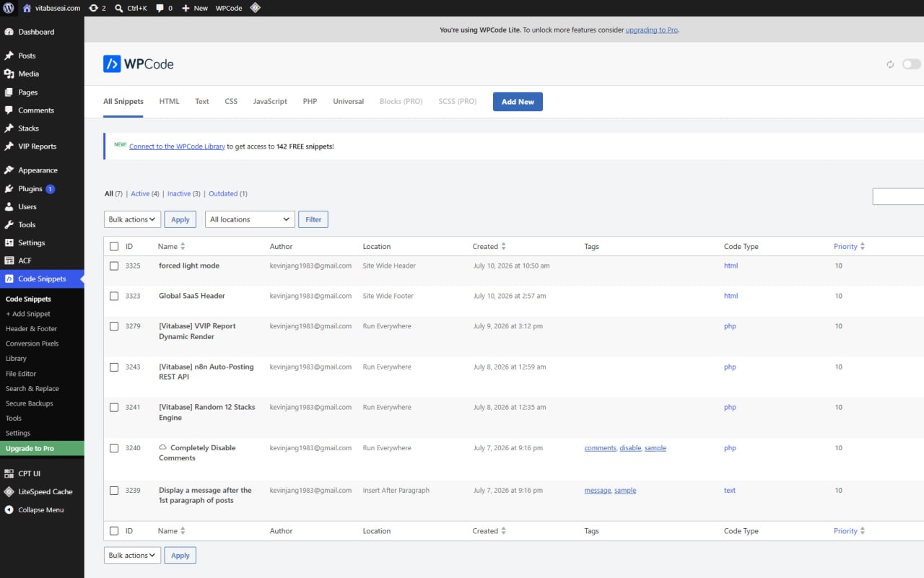Viewport: 924px width, 578px height.
Task: Click the diamond icon in admin bar
Action: point(256,8)
